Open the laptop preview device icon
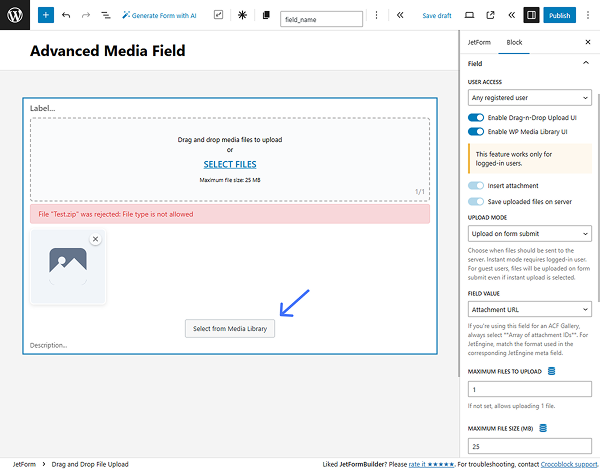 469,15
